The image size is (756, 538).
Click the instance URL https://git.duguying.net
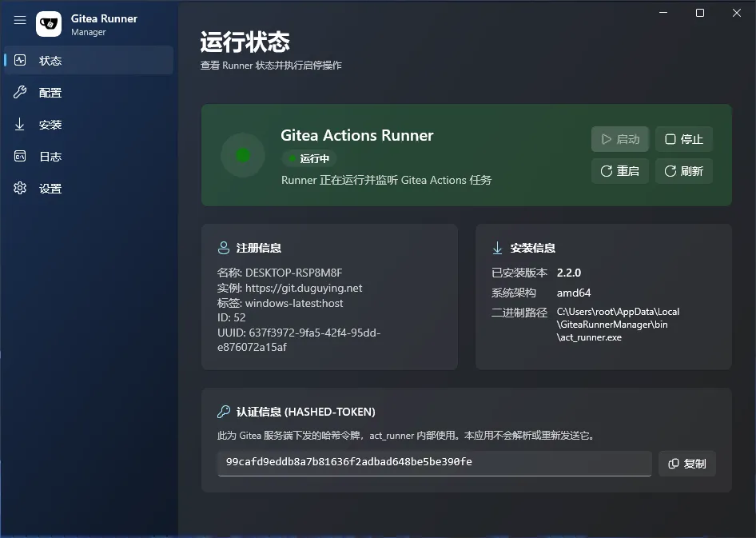coord(304,289)
